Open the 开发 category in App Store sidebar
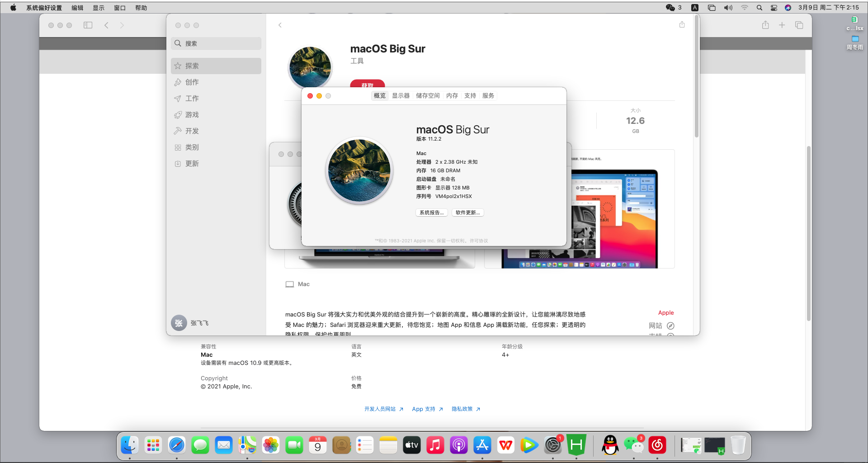The image size is (868, 463). point(216,131)
